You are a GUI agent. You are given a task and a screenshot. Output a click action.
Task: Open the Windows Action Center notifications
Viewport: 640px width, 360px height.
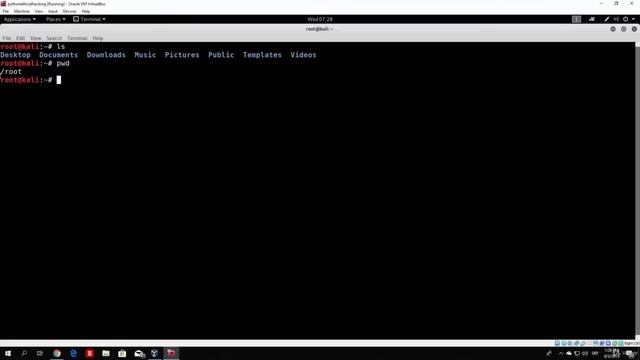pyautogui.click(x=631, y=353)
